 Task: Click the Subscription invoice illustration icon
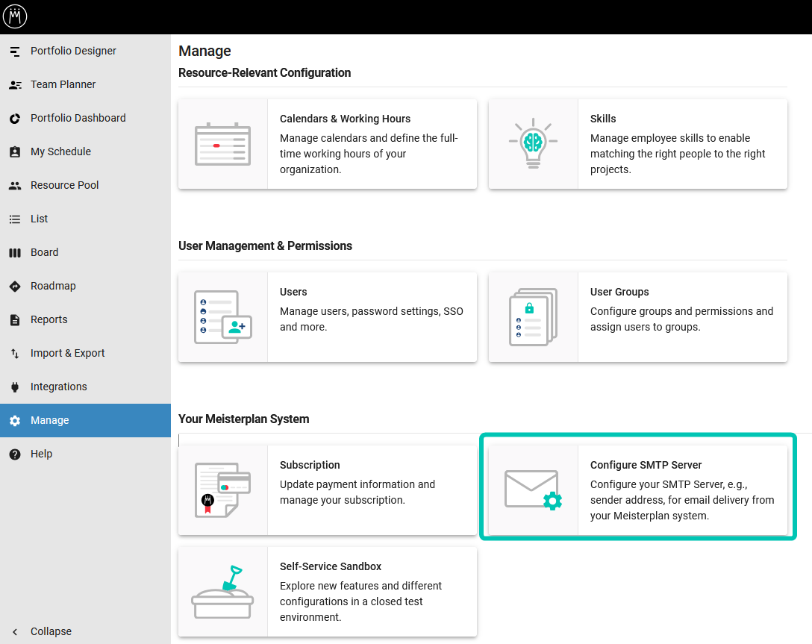point(222,490)
